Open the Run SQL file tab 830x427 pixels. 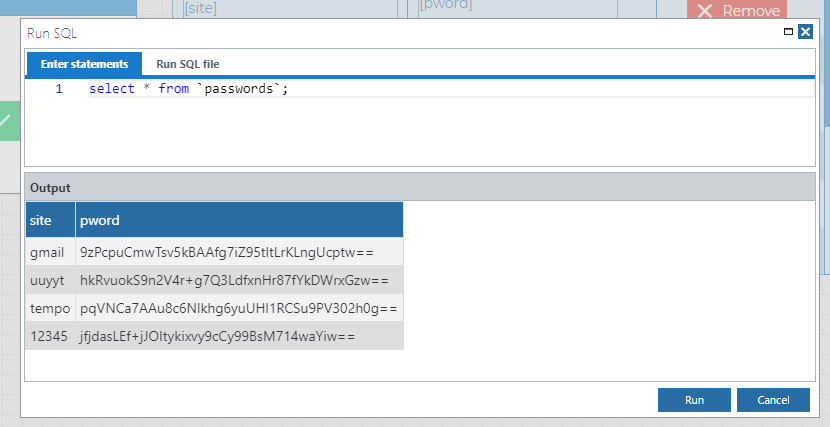pyautogui.click(x=188, y=64)
